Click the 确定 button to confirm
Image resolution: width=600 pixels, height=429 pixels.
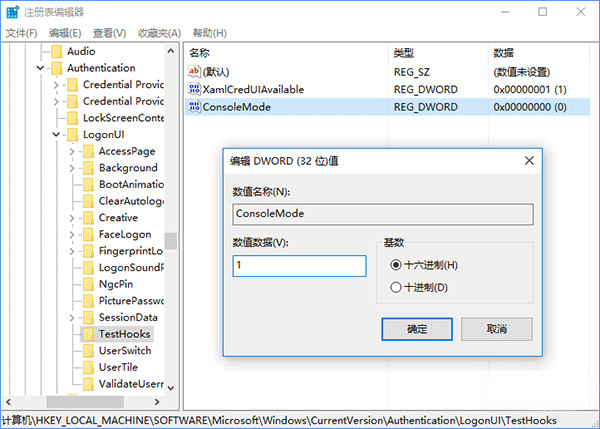(x=417, y=329)
